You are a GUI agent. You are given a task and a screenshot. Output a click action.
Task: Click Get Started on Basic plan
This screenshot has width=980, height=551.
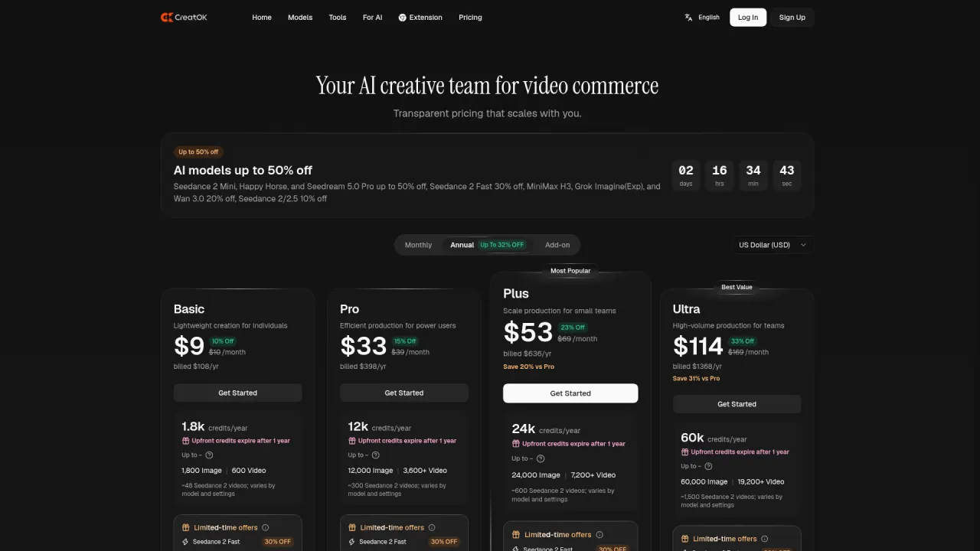237,393
